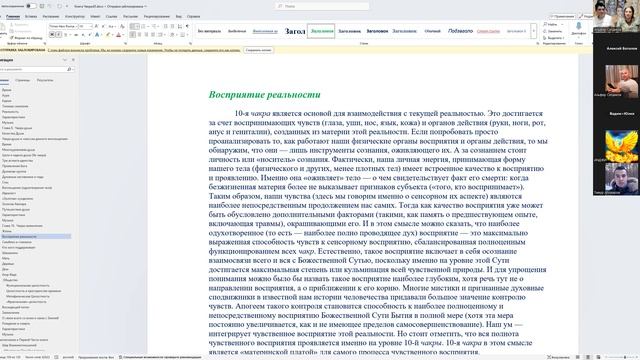Click the language indicator русский in status bar
640x360 pixels.
pos(68,357)
